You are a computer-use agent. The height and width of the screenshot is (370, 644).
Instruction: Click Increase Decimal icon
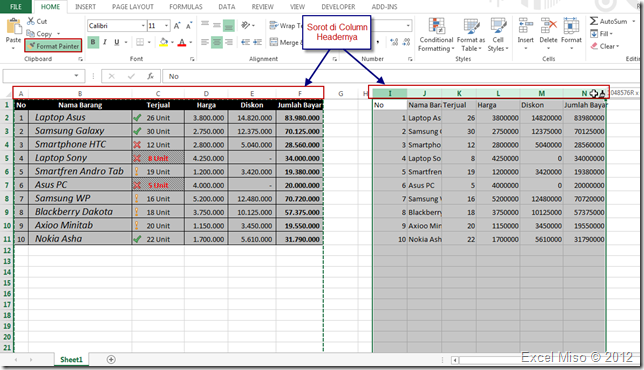click(x=394, y=42)
